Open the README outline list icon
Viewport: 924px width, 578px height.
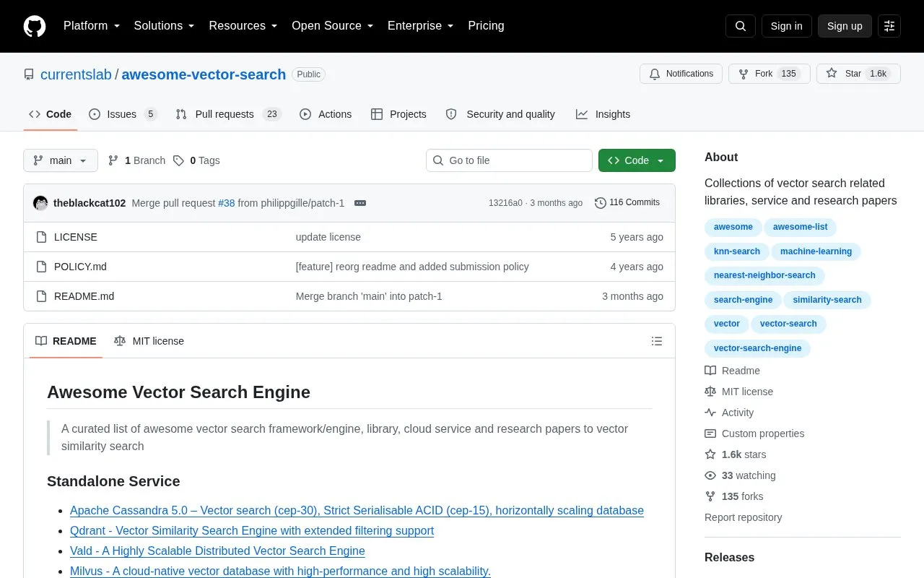pyautogui.click(x=657, y=341)
